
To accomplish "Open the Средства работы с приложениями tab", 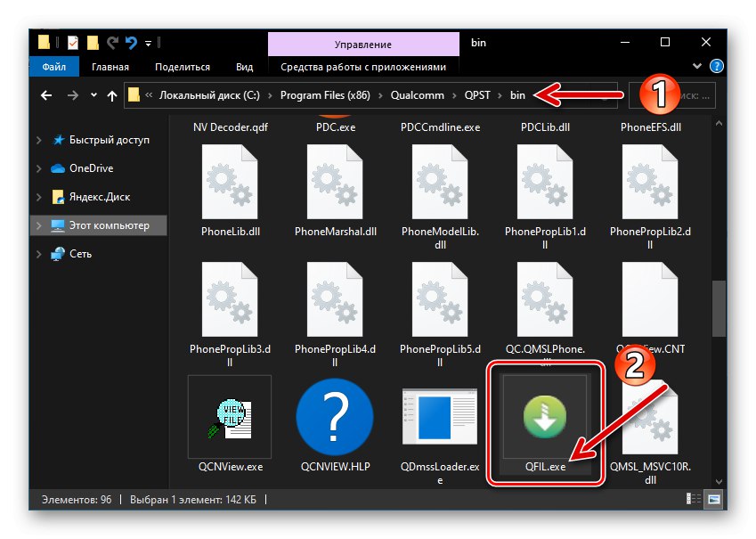I will (363, 67).
